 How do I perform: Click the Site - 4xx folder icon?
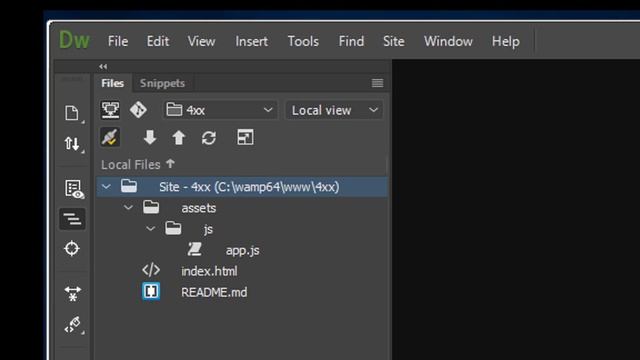[x=129, y=186]
